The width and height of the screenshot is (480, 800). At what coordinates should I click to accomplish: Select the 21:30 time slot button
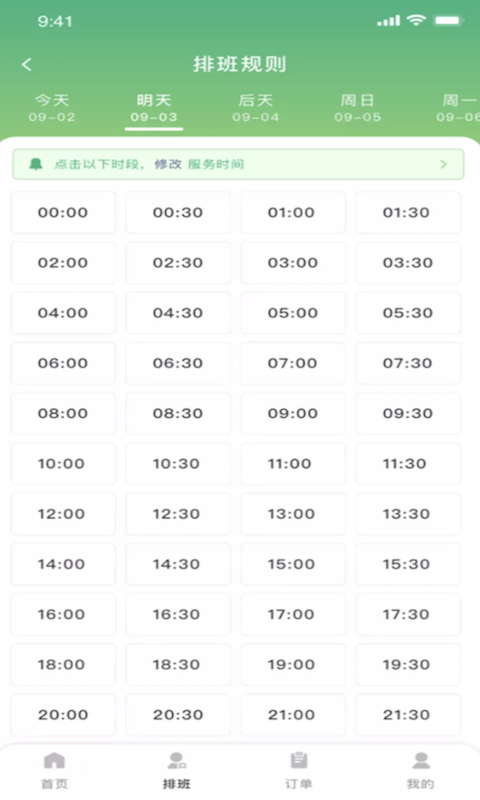click(408, 715)
